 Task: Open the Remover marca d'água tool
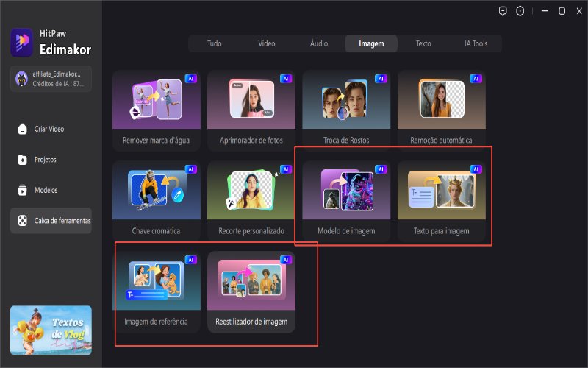[x=157, y=110]
